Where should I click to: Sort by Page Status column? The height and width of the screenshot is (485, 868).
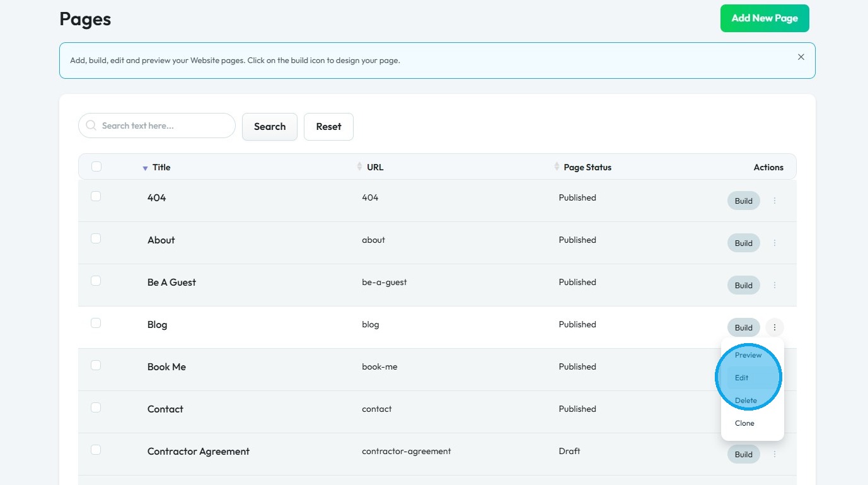(557, 167)
